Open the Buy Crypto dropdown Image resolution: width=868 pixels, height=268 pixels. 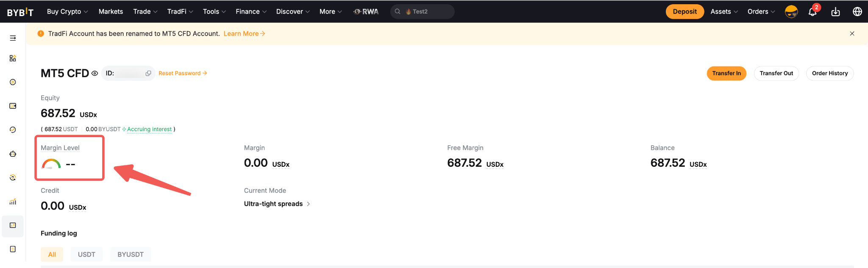pyautogui.click(x=67, y=11)
